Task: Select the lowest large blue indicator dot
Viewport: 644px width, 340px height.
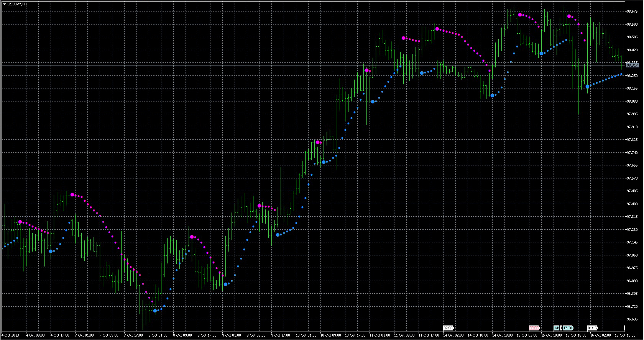Action: pyautogui.click(x=155, y=311)
